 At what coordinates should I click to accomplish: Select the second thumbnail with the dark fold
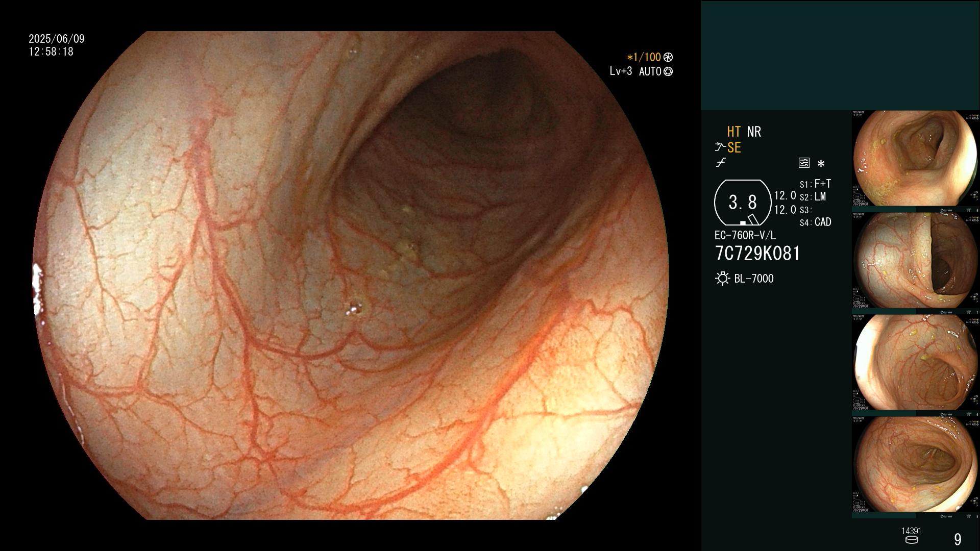pyautogui.click(x=916, y=261)
